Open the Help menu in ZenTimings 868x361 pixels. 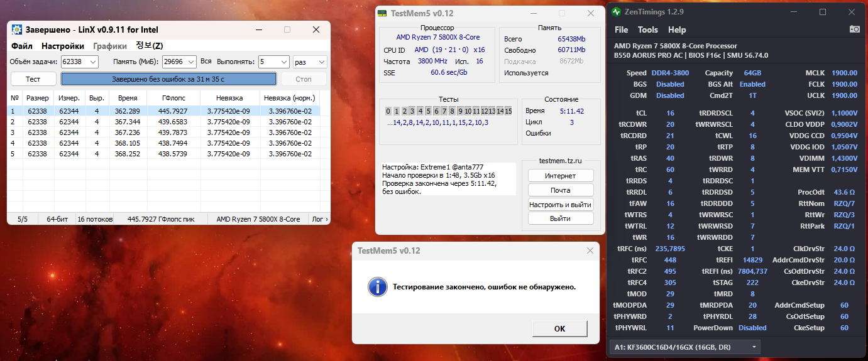(677, 30)
